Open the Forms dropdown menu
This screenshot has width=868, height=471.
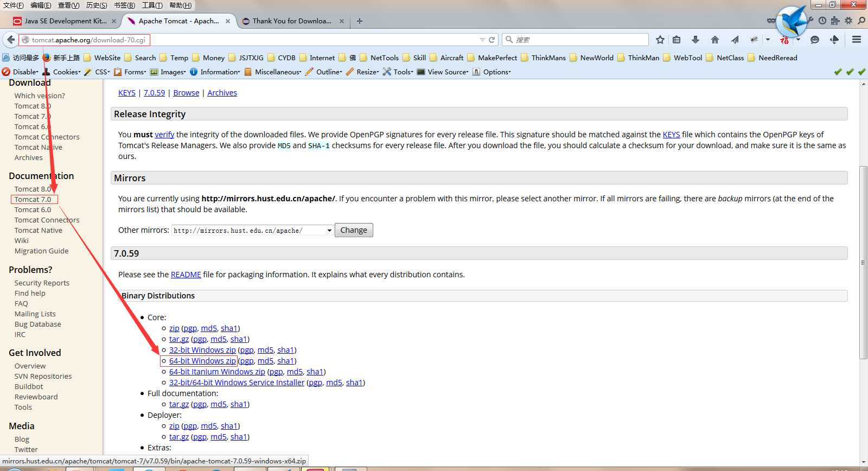coord(130,72)
